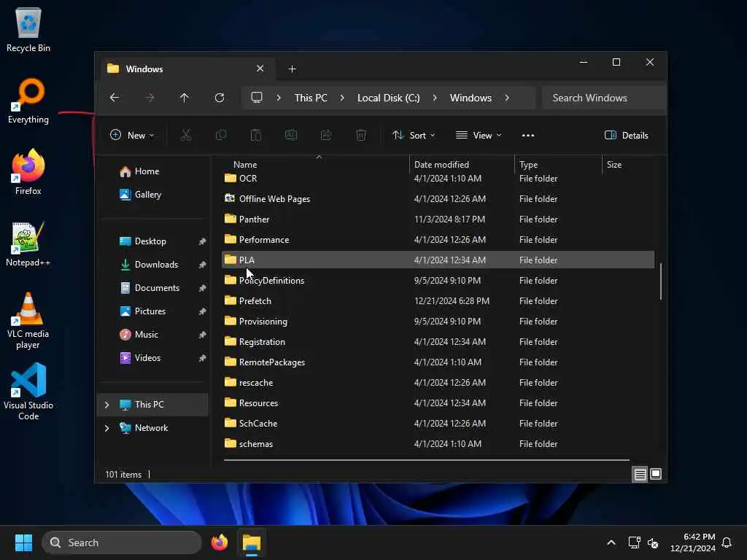Click Windows breadcrumb in address bar
The width and height of the screenshot is (747, 560).
click(x=471, y=98)
